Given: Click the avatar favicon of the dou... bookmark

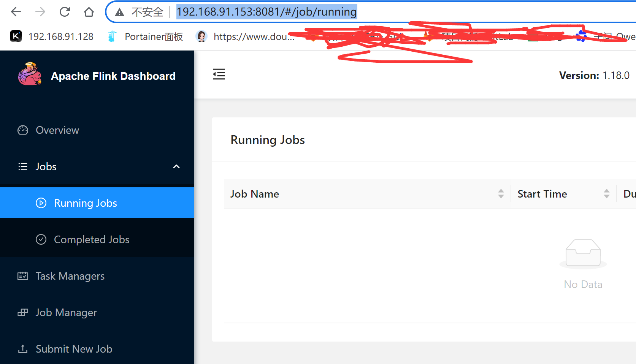Looking at the screenshot, I should 201,36.
